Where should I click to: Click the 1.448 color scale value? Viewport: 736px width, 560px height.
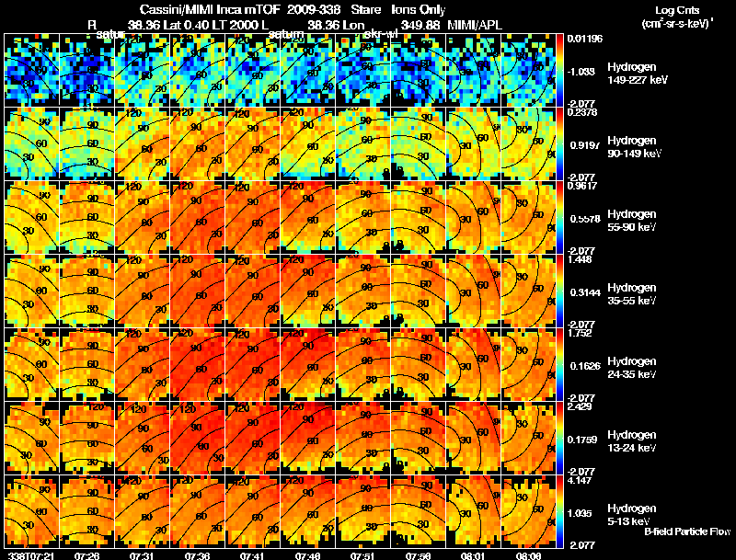tap(581, 259)
